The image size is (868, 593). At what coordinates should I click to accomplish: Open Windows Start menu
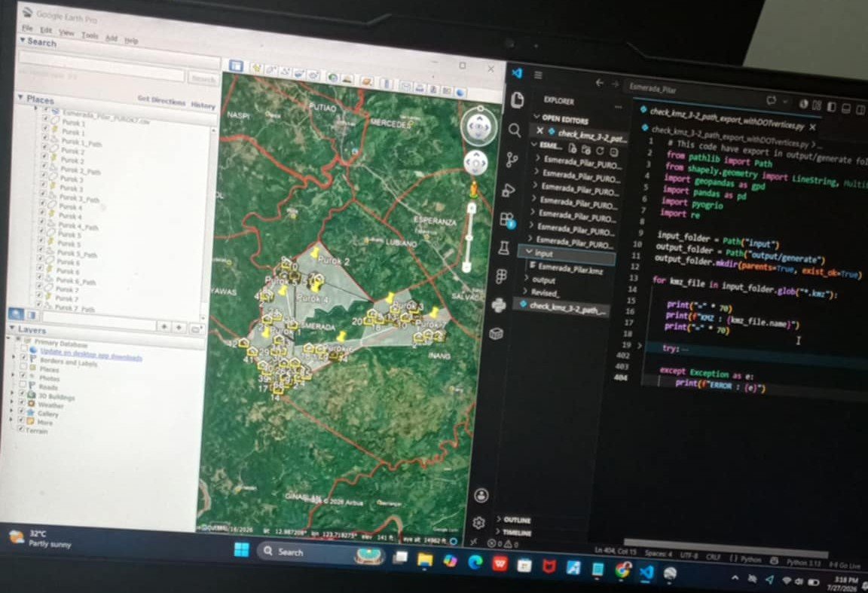tap(241, 550)
